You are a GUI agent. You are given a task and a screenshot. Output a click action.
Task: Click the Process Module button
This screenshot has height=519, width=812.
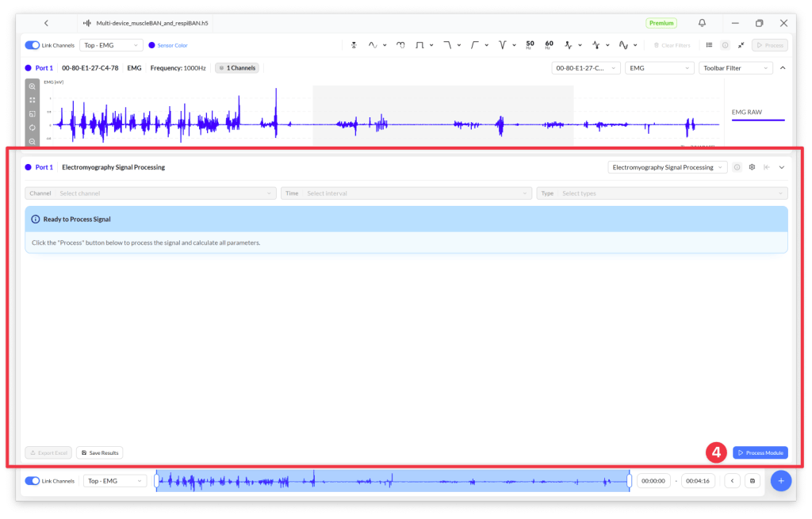[760, 452]
